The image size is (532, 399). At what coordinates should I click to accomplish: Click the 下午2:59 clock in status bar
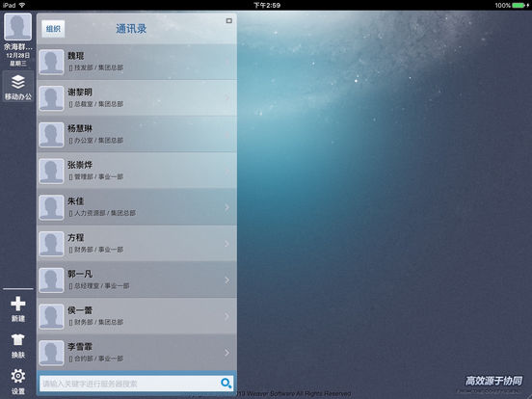(x=267, y=5)
